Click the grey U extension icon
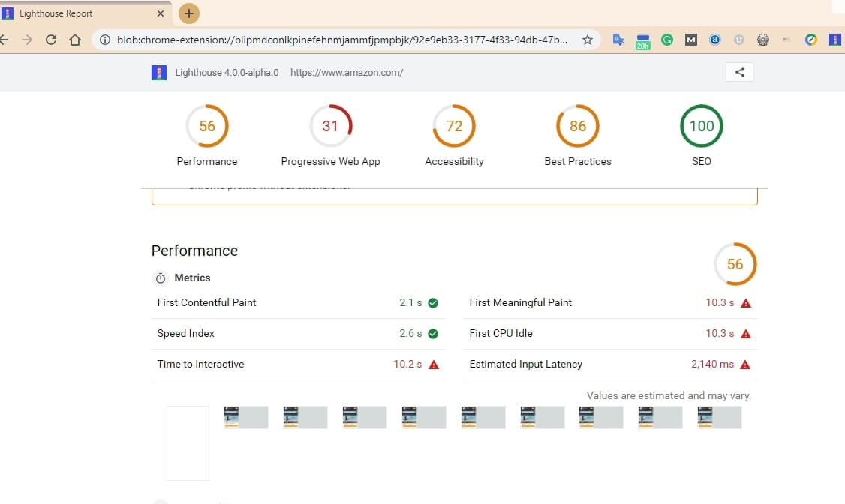Viewport: 845px width, 504px height. [x=739, y=40]
